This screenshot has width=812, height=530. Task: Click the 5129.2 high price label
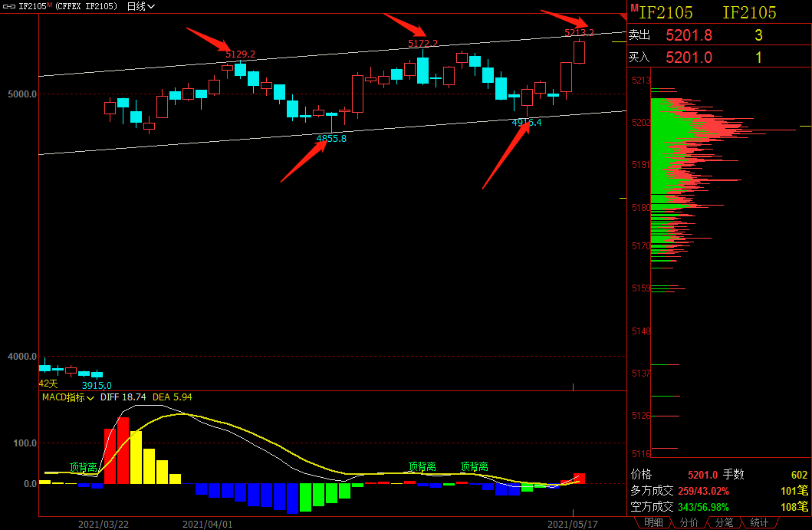point(240,54)
